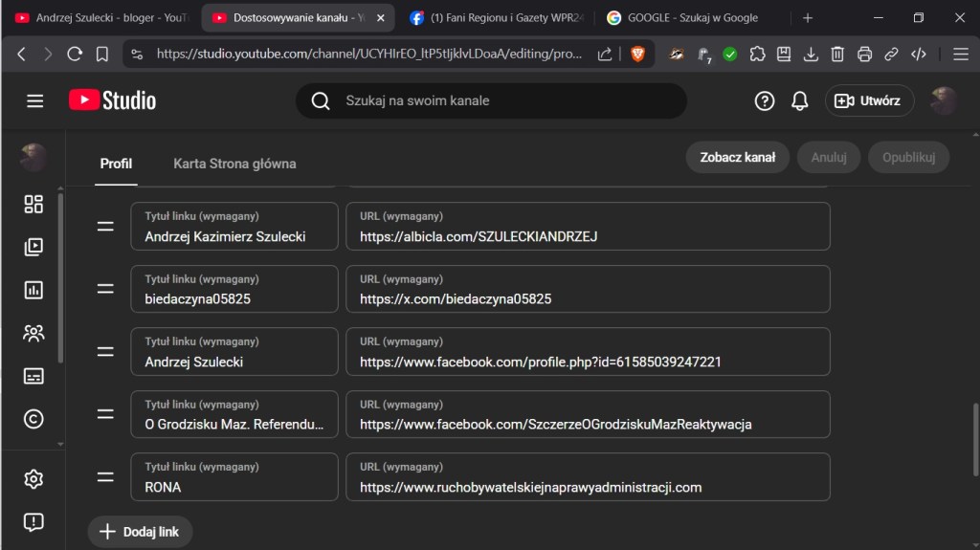Open the browser main menu button

[961, 55]
